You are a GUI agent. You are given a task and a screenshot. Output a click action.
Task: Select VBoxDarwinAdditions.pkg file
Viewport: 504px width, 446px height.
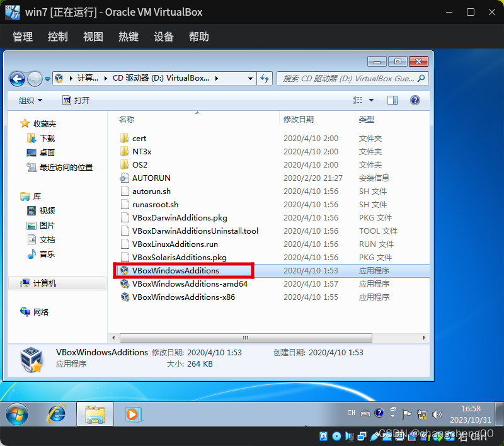coord(180,217)
